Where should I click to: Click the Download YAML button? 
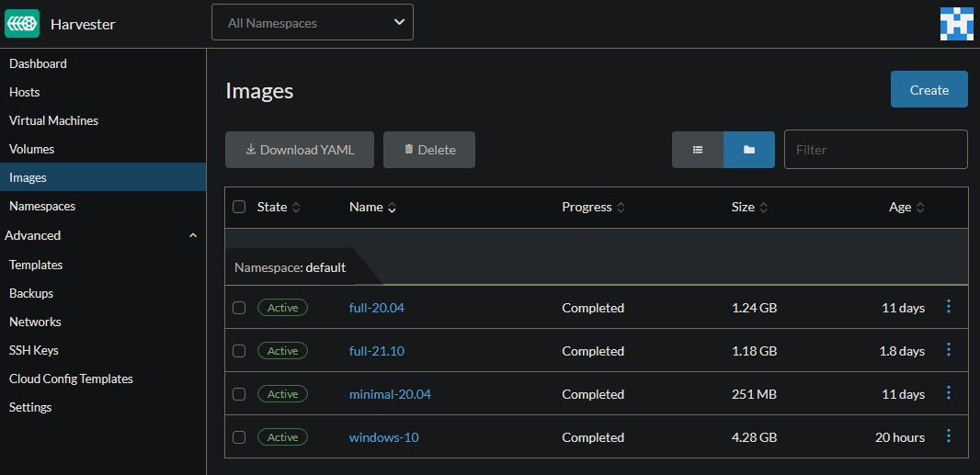pyautogui.click(x=300, y=150)
